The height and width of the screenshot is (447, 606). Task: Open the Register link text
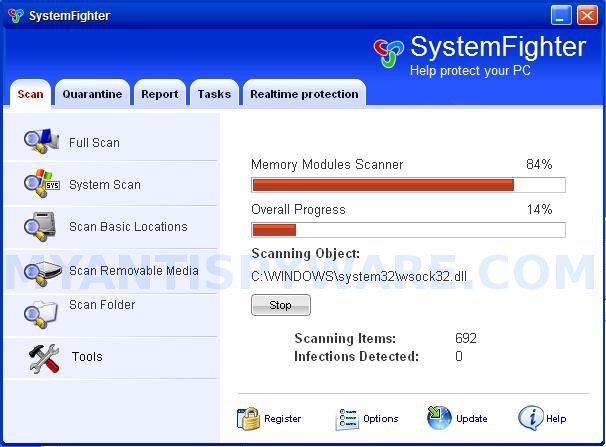point(283,419)
